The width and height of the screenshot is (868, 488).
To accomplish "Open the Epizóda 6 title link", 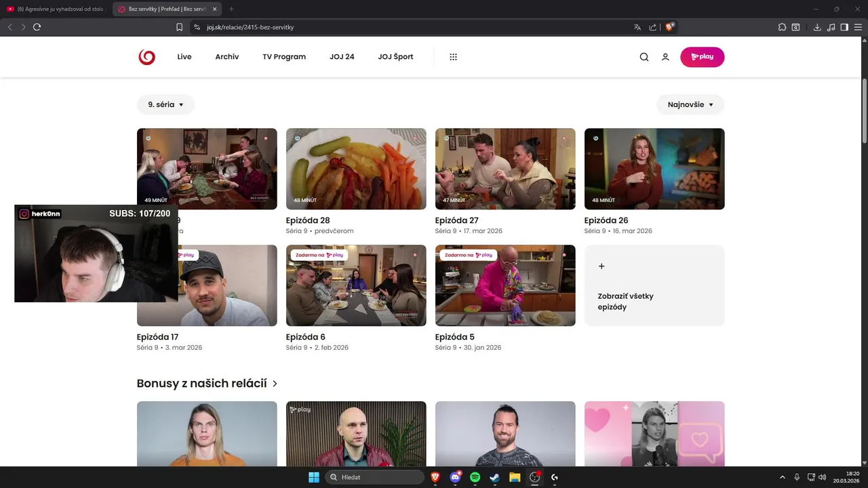I will (306, 337).
